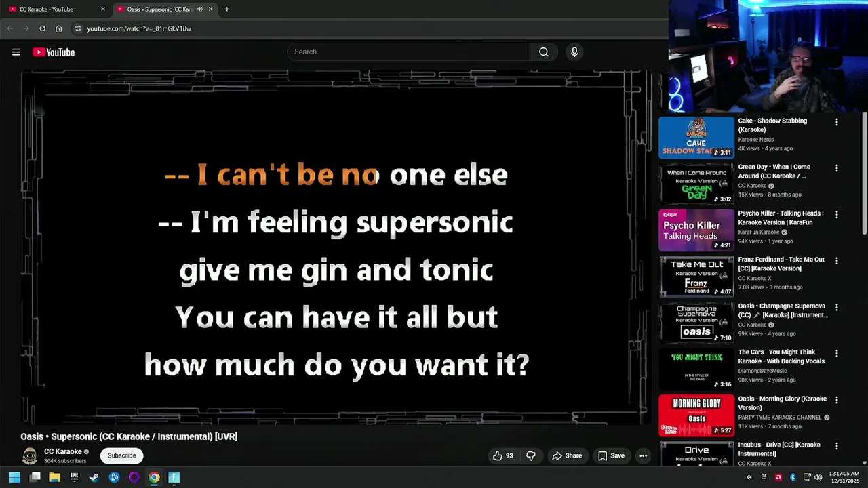This screenshot has width=868, height=488.
Task: Open options for Cake Shadow Stabbing video
Action: click(836, 122)
